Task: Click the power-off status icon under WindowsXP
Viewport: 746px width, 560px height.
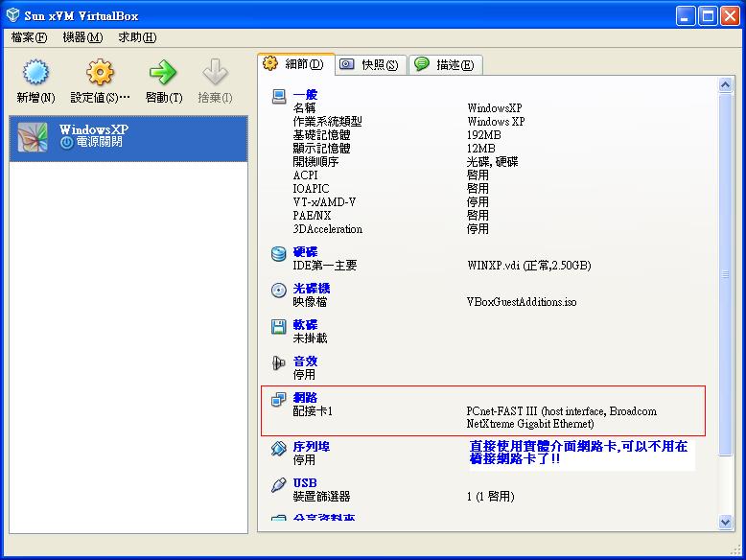Action: coord(66,142)
